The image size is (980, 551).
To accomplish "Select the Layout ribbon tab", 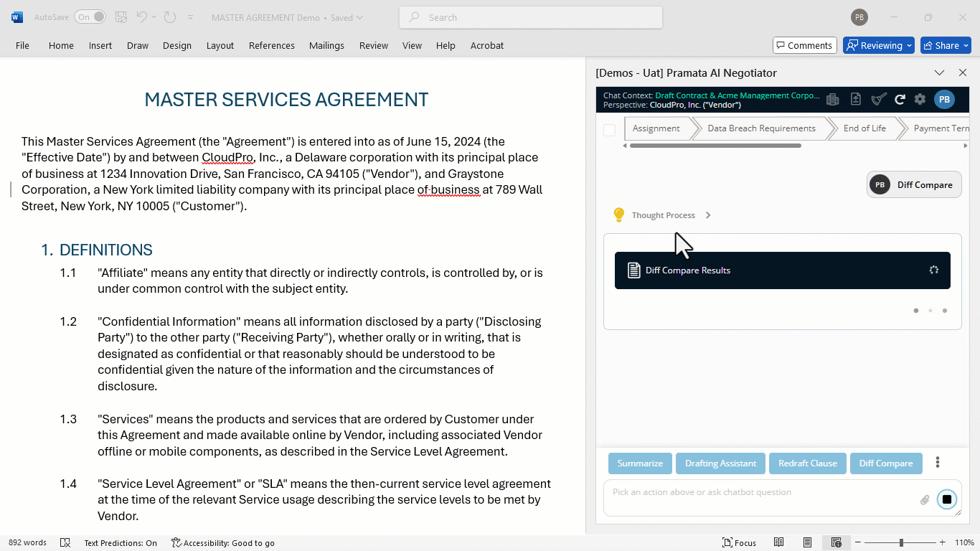I will [x=220, y=45].
